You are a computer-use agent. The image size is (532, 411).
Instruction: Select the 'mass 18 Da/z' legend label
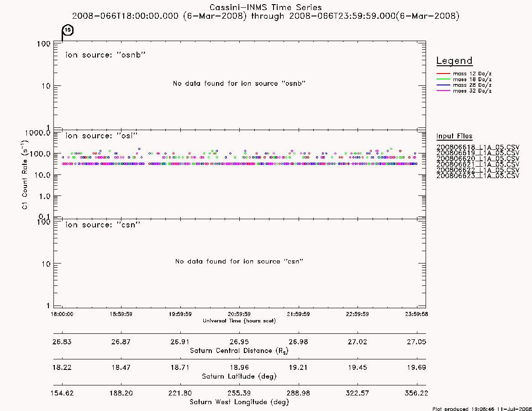coord(472,79)
